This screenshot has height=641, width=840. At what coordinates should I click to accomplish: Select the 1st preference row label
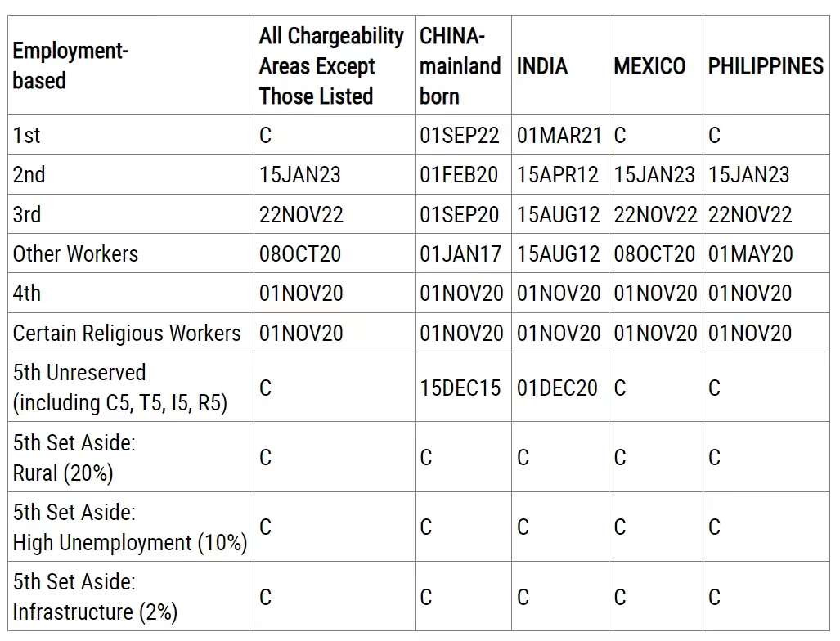point(26,135)
